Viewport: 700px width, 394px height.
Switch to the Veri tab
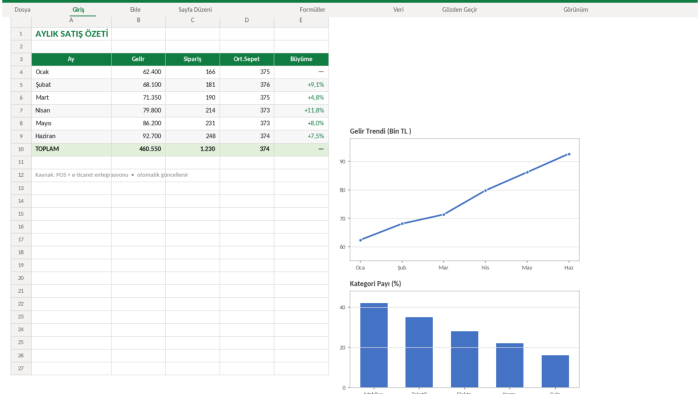point(398,9)
